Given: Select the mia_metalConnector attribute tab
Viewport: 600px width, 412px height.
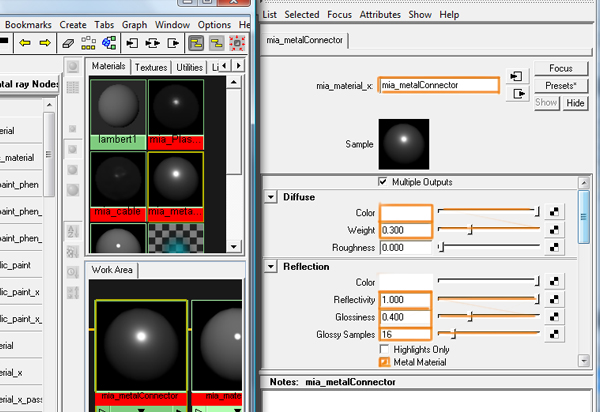Looking at the screenshot, I should [304, 40].
